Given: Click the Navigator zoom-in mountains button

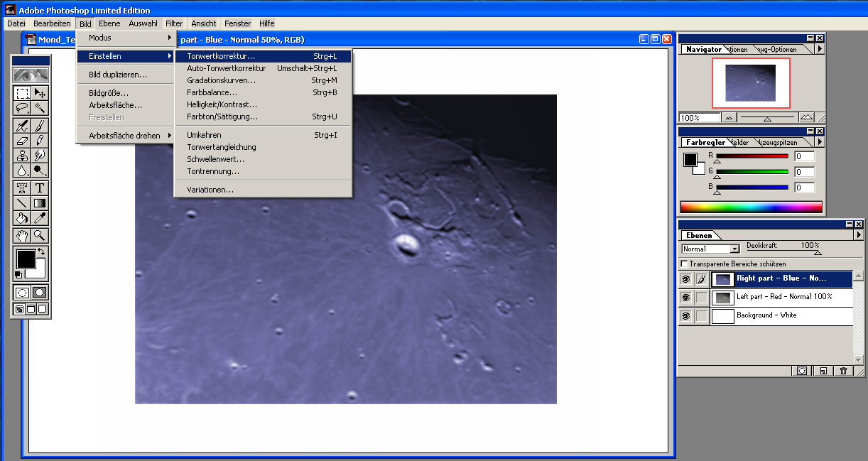Looking at the screenshot, I should click(x=806, y=117).
